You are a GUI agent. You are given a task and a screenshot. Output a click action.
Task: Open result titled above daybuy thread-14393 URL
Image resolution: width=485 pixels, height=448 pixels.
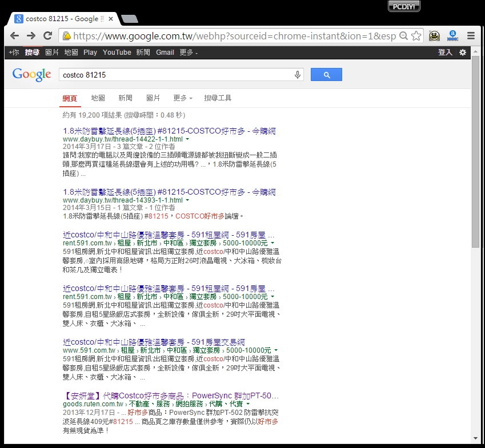(x=169, y=192)
